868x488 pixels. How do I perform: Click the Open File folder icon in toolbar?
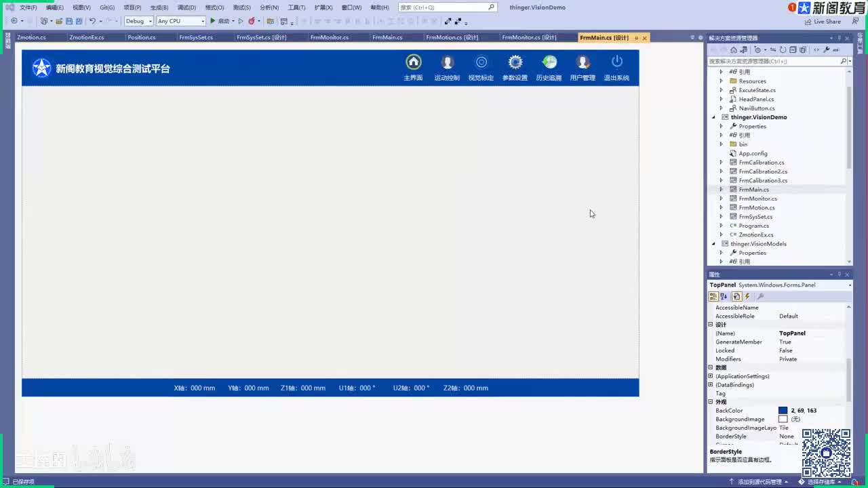coord(58,21)
